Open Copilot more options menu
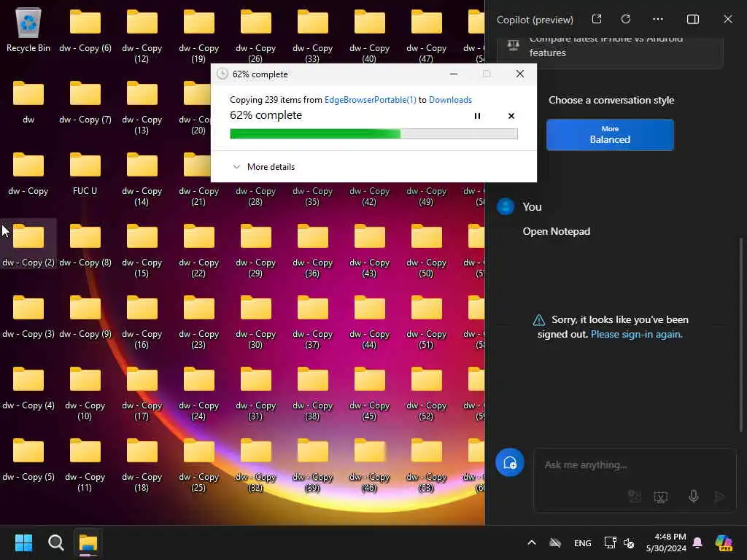Image resolution: width=747 pixels, height=560 pixels. [x=658, y=19]
